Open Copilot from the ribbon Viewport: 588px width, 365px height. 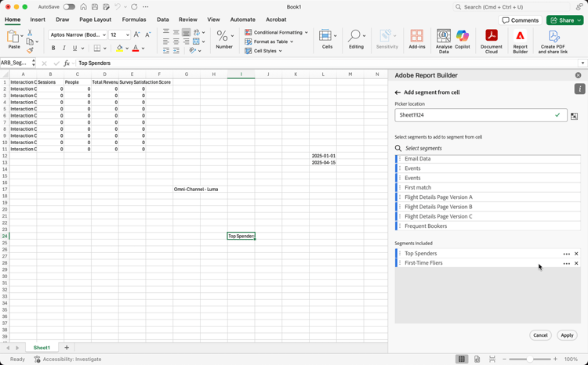463,39
